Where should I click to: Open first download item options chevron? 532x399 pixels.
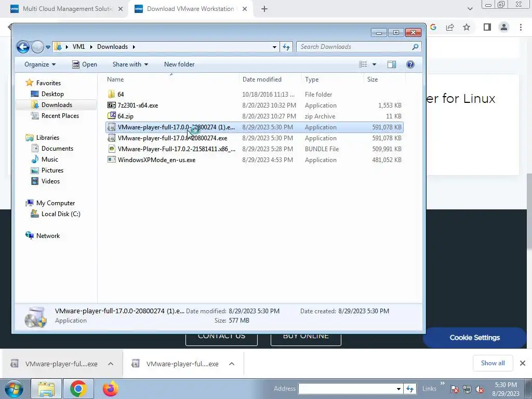[111, 364]
